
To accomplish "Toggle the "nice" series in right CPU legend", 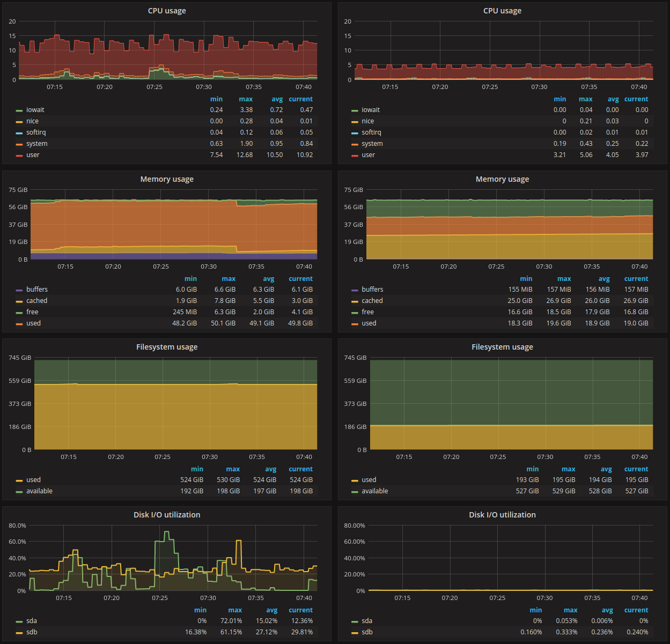I will (x=367, y=121).
